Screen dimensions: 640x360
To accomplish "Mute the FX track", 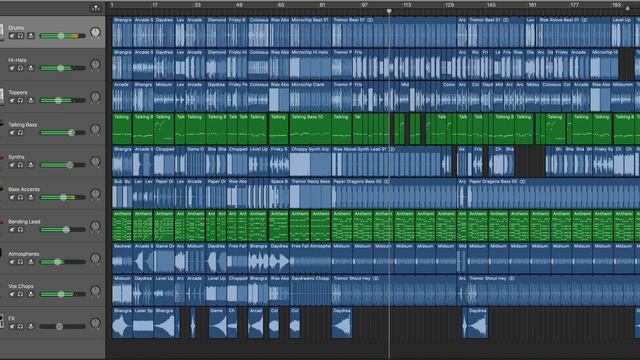I will coord(12,326).
